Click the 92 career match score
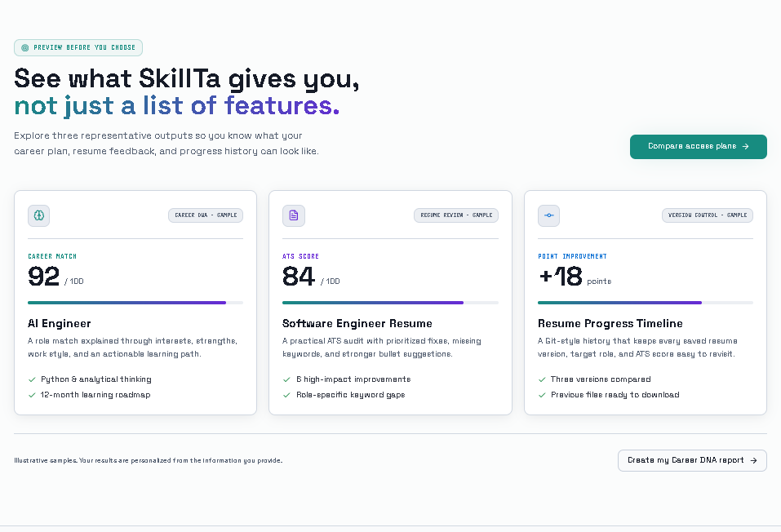 (44, 277)
